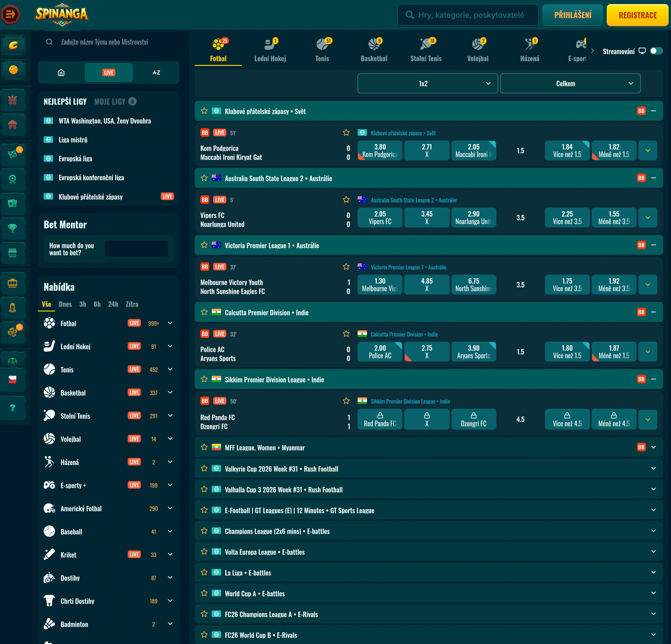The width and height of the screenshot is (671, 644).
Task: Open the orange basketball sidebar icon
Action: 13,70
